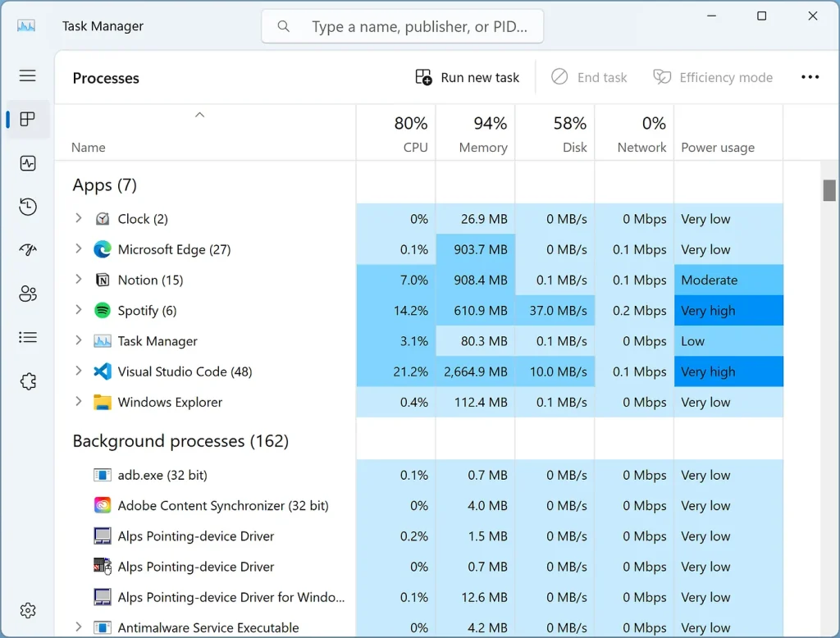Screen dimensions: 840x638
Task: Select Visual Studio Code's Very high power cell
Action: click(x=728, y=371)
